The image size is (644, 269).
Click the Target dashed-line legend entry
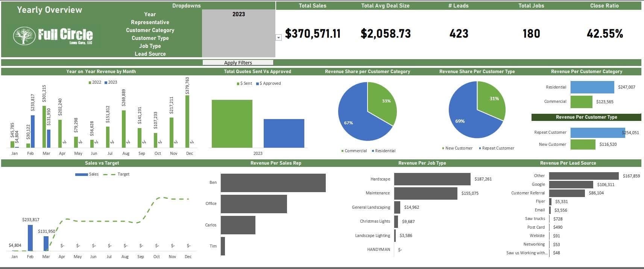pos(116,174)
